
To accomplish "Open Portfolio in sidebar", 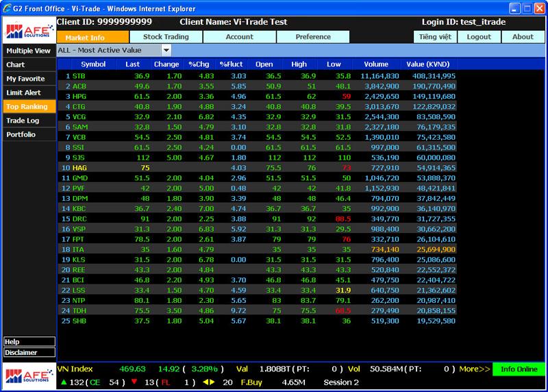I will tap(29, 134).
